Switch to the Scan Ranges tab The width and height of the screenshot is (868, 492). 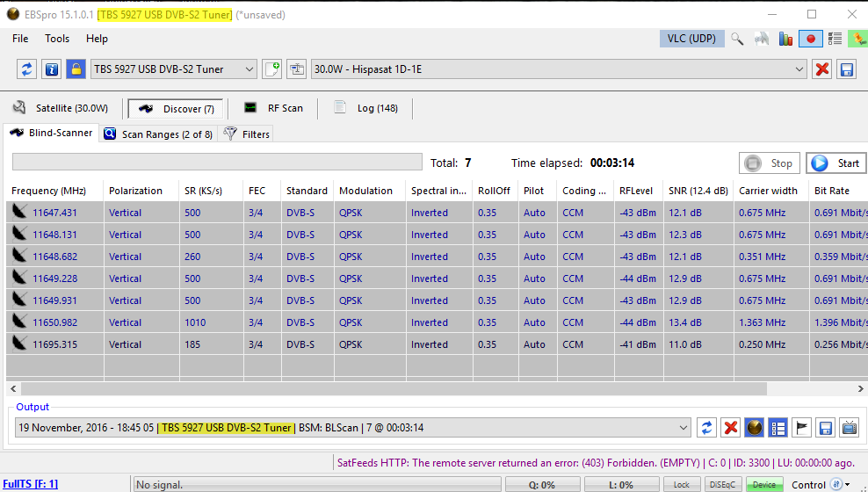tap(158, 134)
